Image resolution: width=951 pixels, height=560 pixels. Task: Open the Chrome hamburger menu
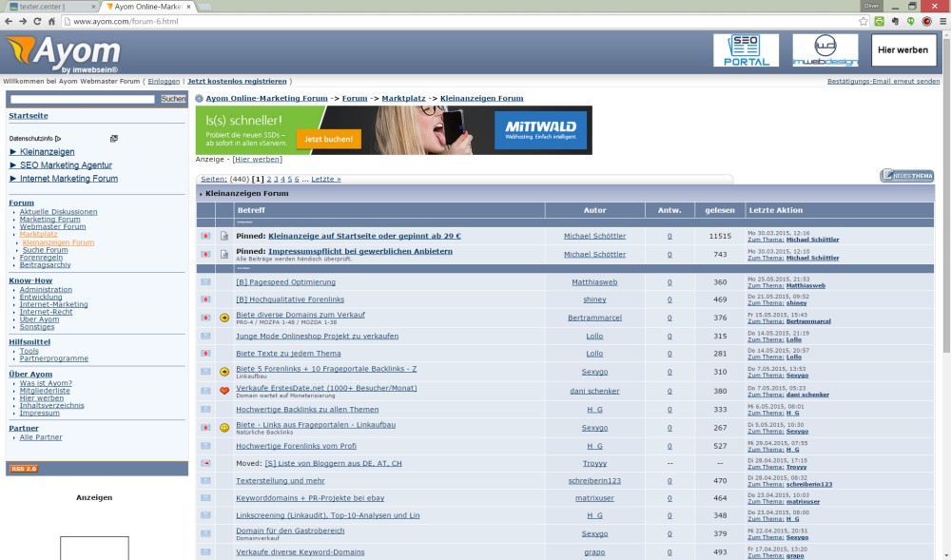click(x=941, y=21)
